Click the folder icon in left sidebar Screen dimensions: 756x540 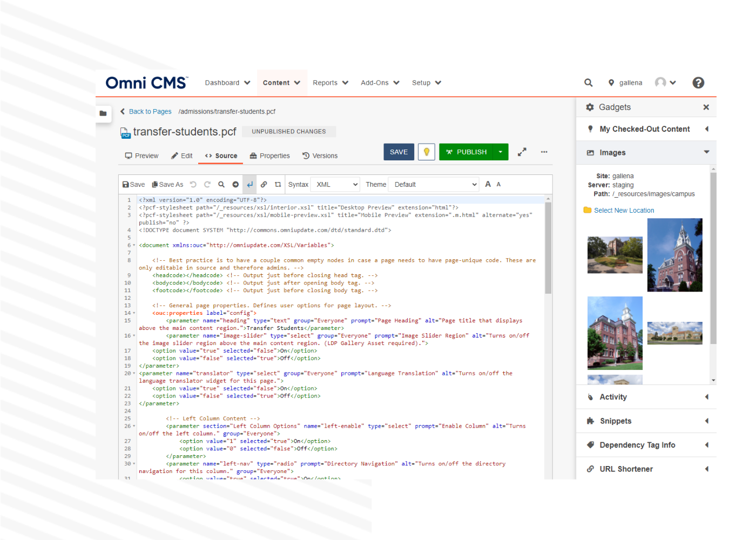point(103,113)
